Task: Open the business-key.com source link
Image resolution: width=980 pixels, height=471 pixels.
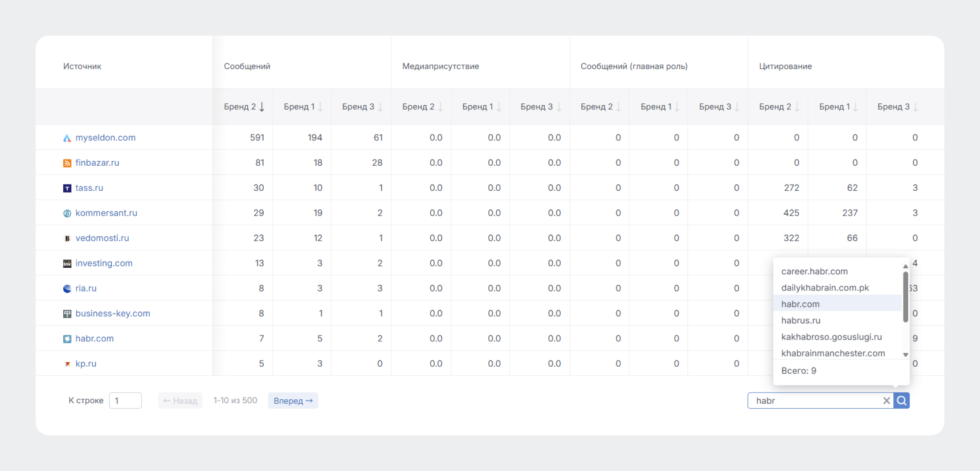Action: (x=113, y=313)
